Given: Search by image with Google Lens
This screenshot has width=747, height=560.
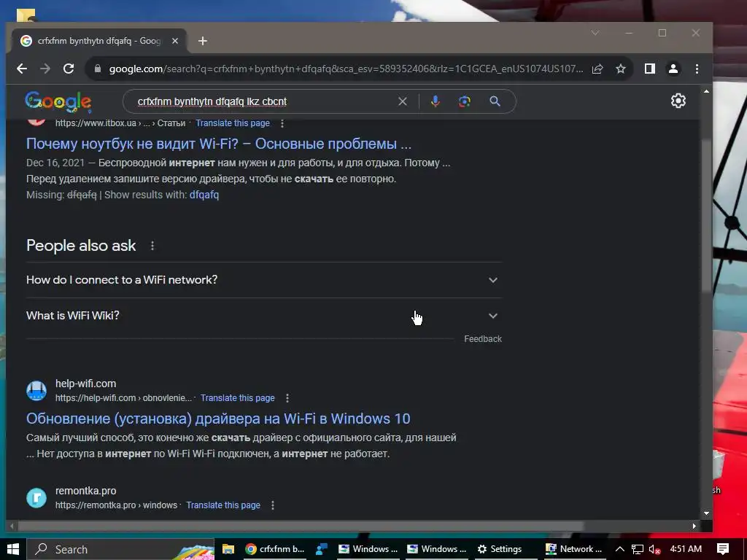Looking at the screenshot, I should (465, 101).
